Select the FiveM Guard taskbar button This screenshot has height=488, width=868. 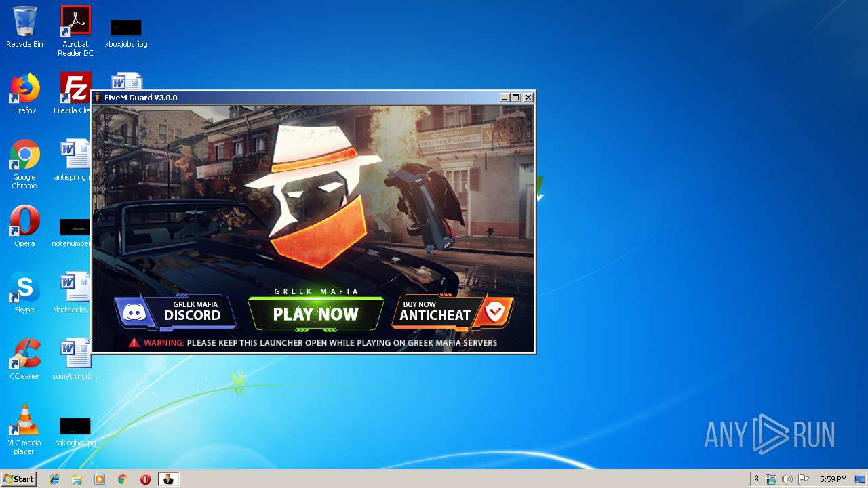point(168,479)
